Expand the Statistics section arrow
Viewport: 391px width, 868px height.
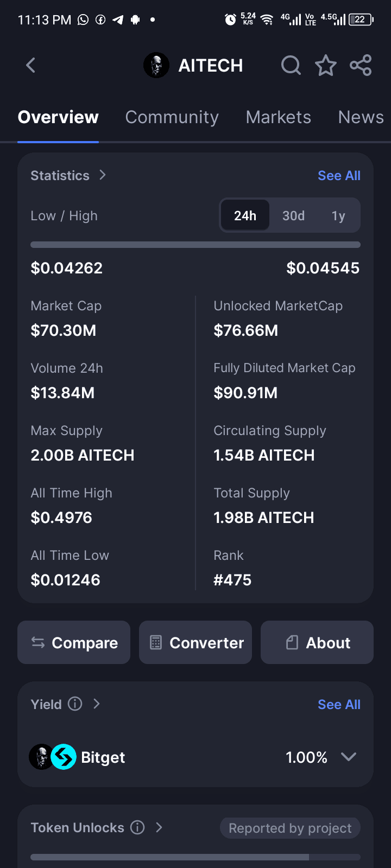point(103,175)
